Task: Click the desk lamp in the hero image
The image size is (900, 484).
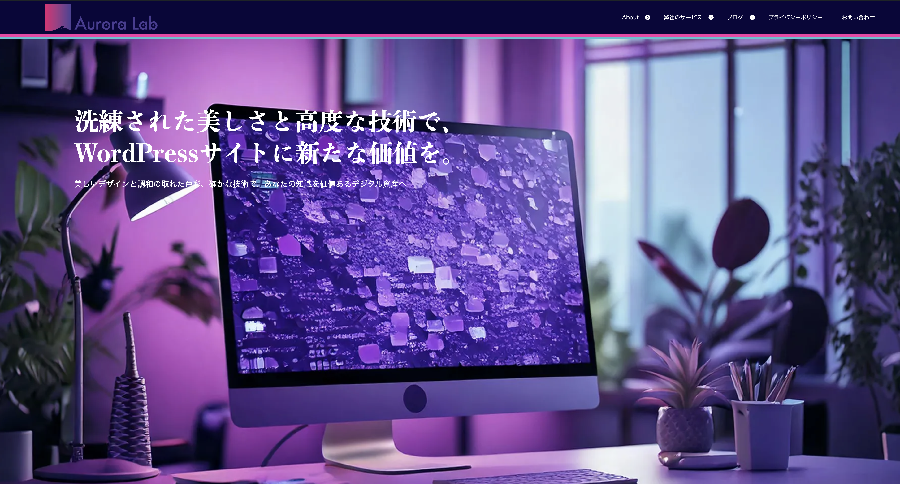Action: (x=150, y=200)
